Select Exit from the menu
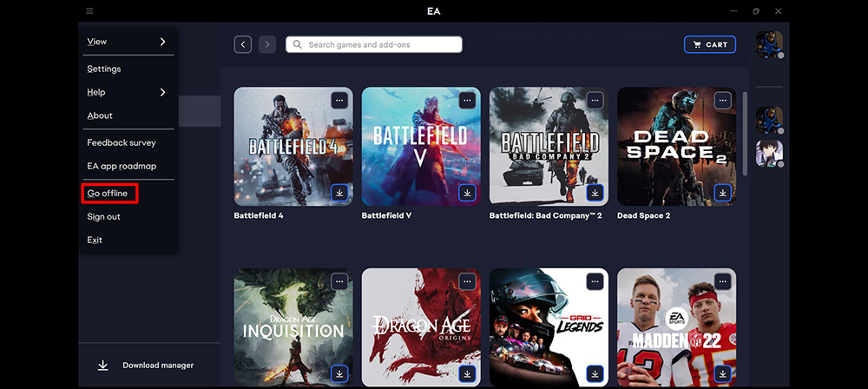Screen dimensions: 868x389 95,240
